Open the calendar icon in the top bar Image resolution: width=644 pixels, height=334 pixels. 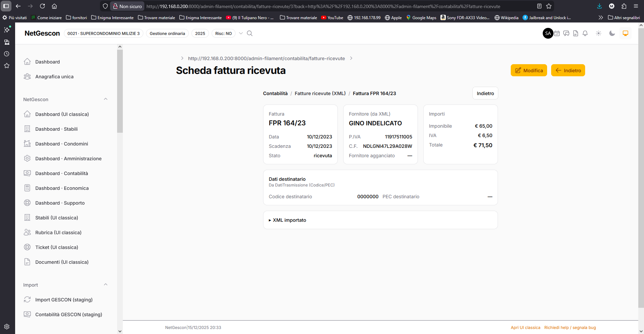(557, 33)
